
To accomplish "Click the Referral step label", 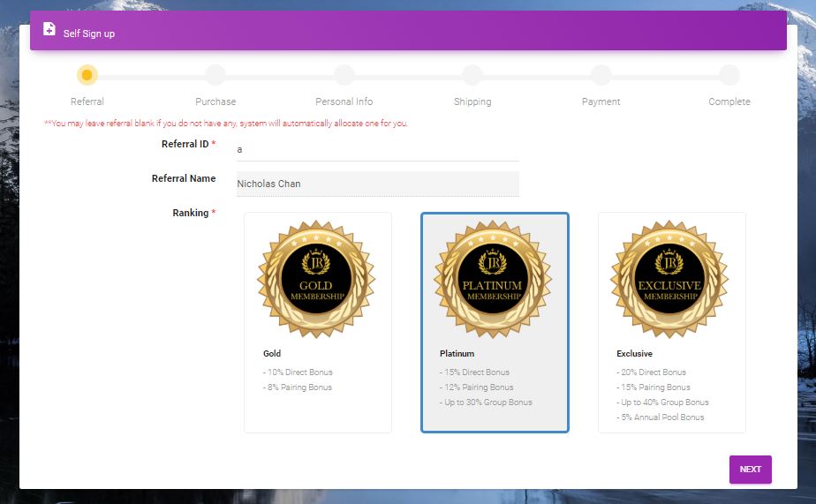I will point(87,102).
